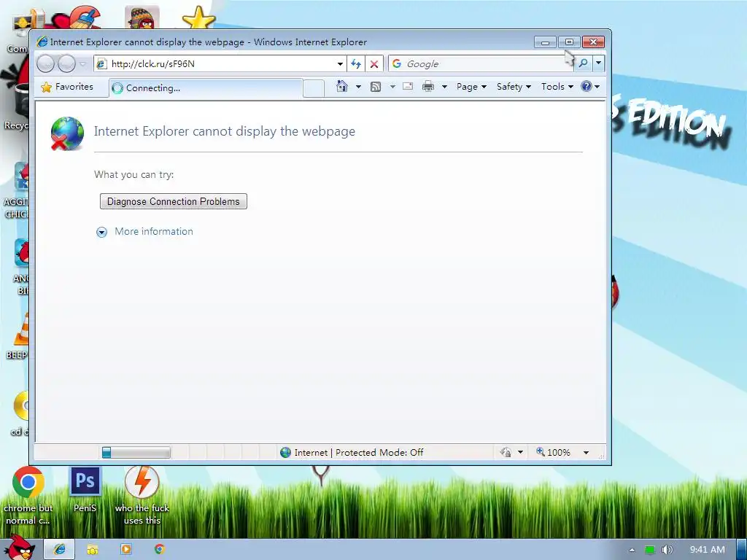Open the media player taskbar icon
Screen dimensions: 747x560
click(125, 549)
